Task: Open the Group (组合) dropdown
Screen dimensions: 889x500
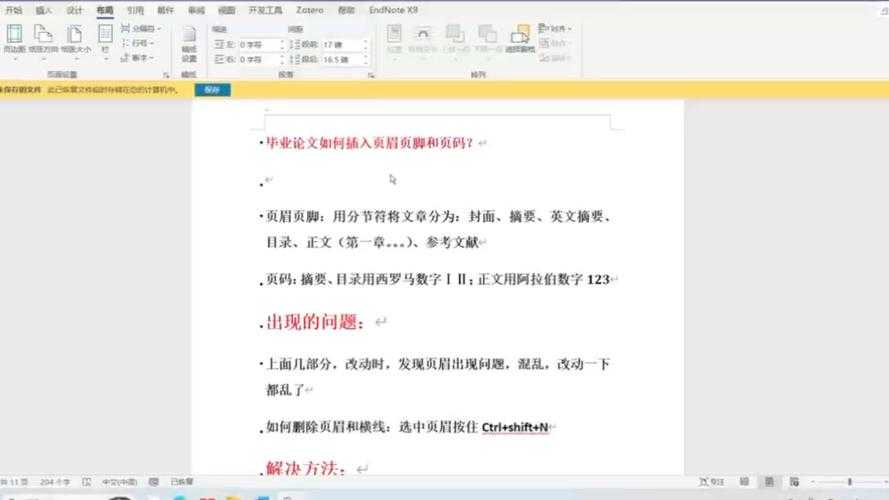Action: coord(554,43)
